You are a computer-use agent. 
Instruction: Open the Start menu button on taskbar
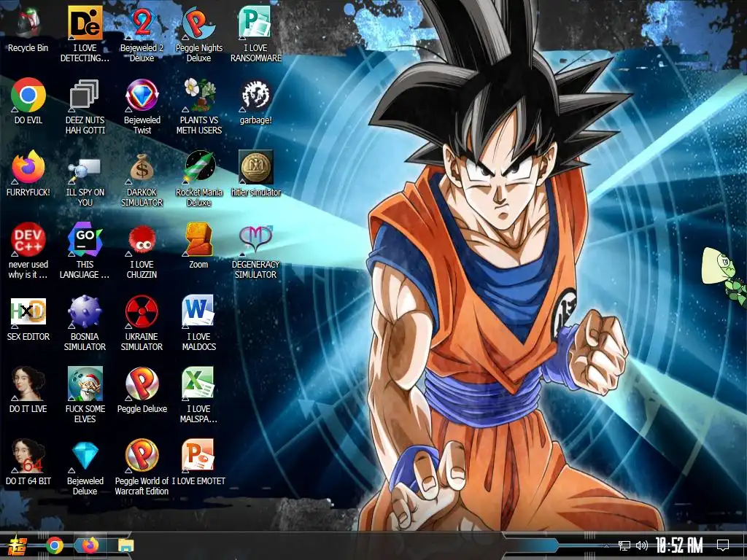click(x=17, y=545)
